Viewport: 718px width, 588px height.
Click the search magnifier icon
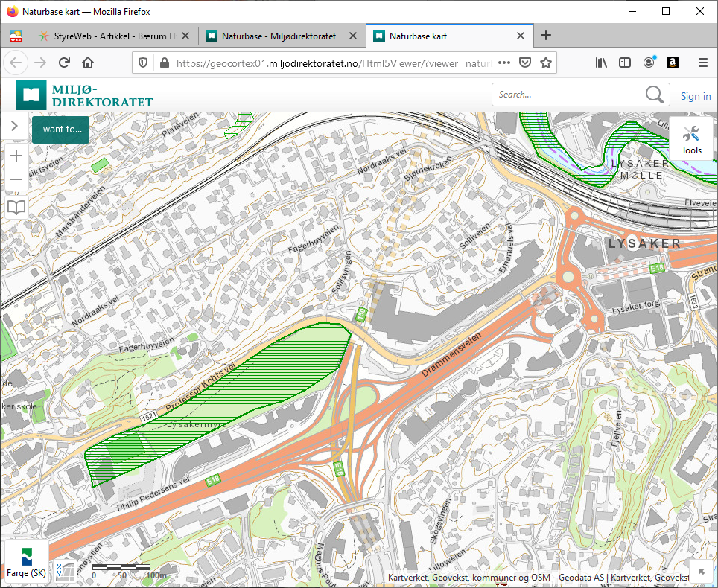tap(654, 95)
